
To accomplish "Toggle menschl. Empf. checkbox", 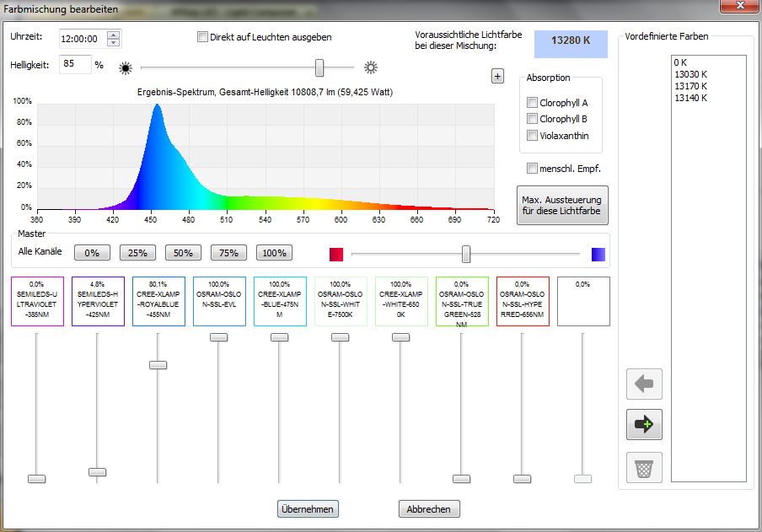I will (532, 169).
